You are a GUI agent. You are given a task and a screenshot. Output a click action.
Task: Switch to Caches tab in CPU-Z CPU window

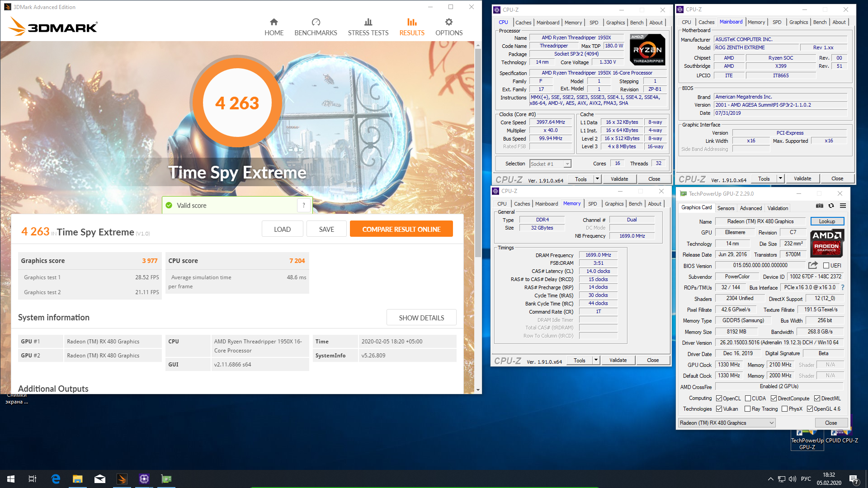pos(523,23)
